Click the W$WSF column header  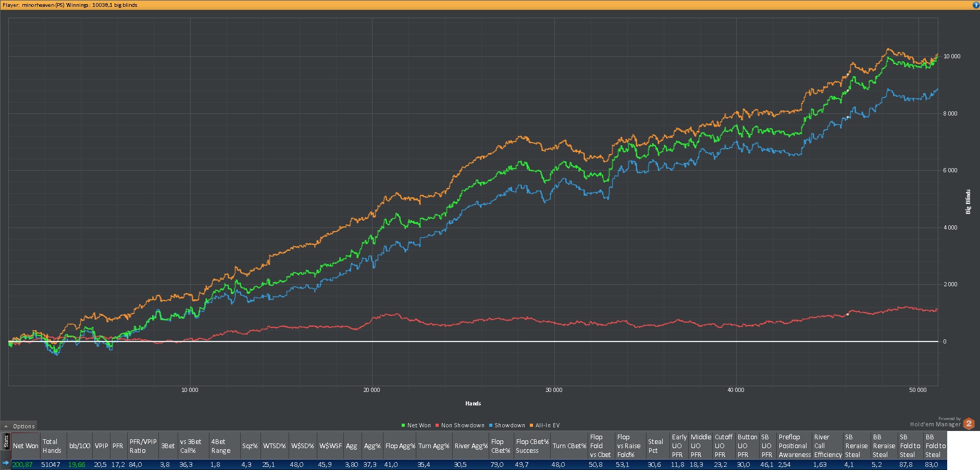click(x=330, y=446)
